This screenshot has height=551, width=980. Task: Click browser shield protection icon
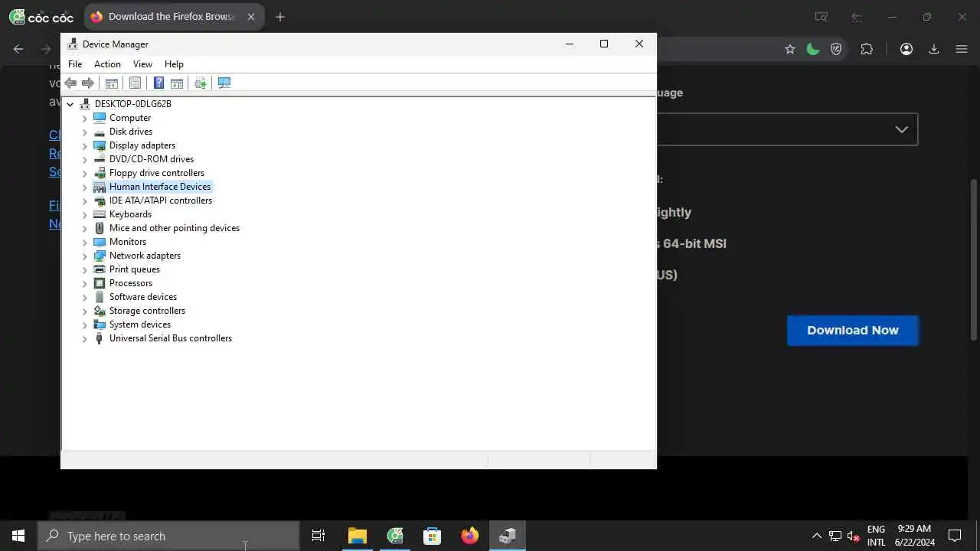click(836, 49)
